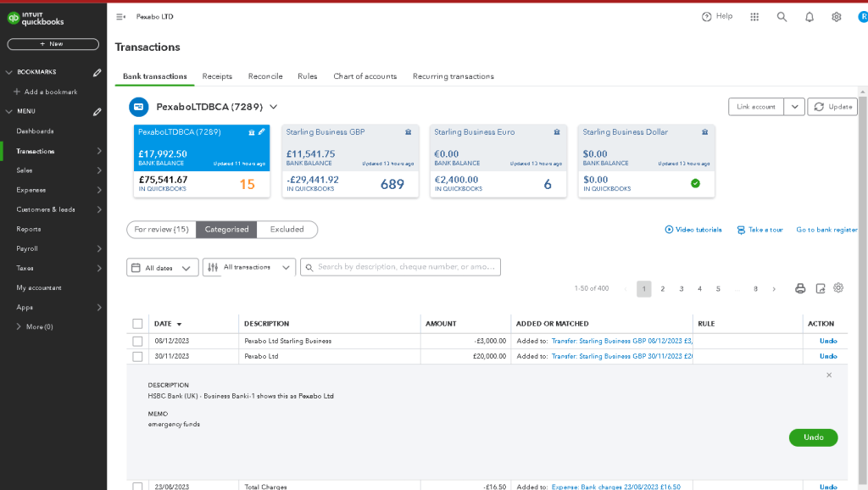Open the settings gear in top header
The width and height of the screenshot is (868, 490).
837,17
